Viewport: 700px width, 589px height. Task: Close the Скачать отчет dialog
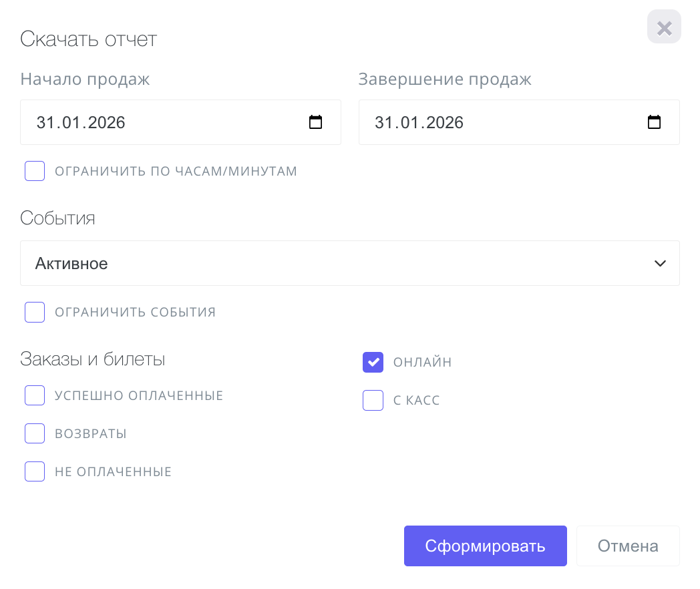click(664, 27)
